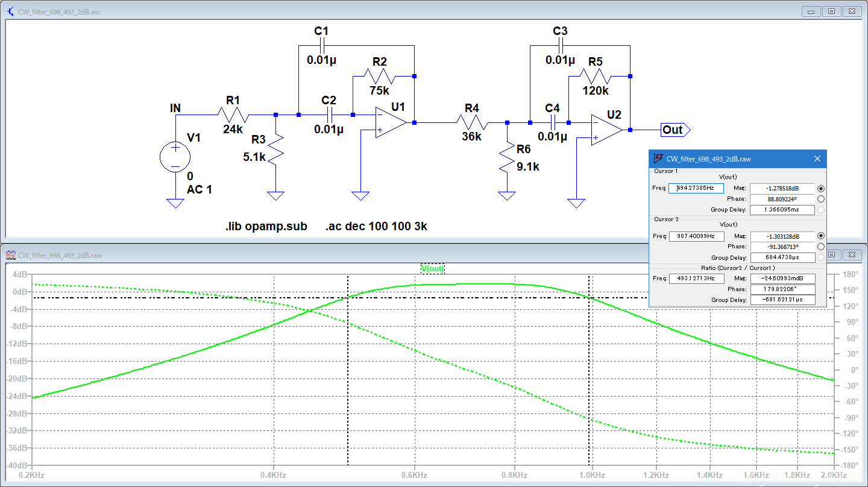Click the V(out) trace label in plot
Viewport: 868px width, 487px height.
click(433, 268)
